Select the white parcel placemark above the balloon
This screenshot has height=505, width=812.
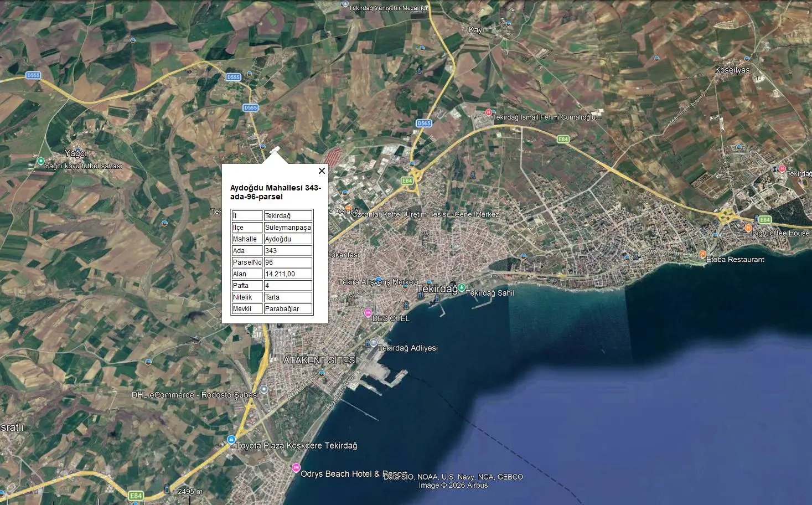(x=275, y=149)
